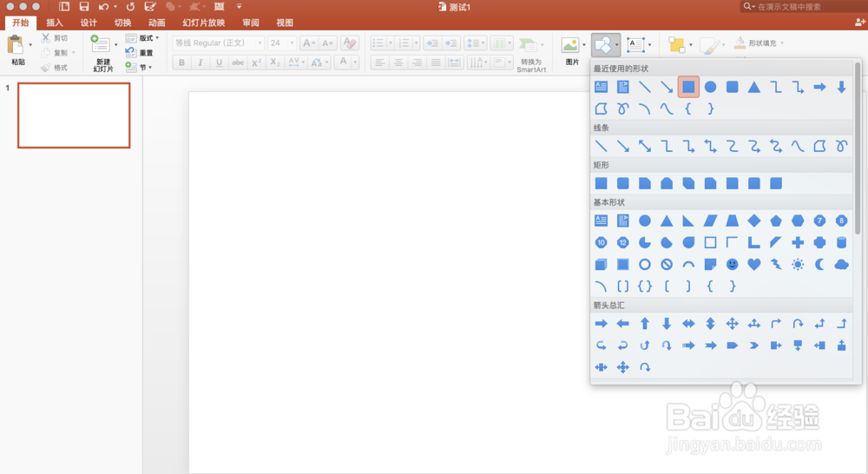
Task: Choose the sun shape
Action: (798, 265)
